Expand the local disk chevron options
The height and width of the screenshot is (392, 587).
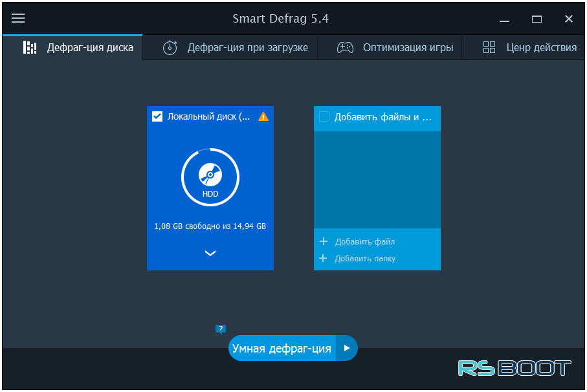point(210,254)
